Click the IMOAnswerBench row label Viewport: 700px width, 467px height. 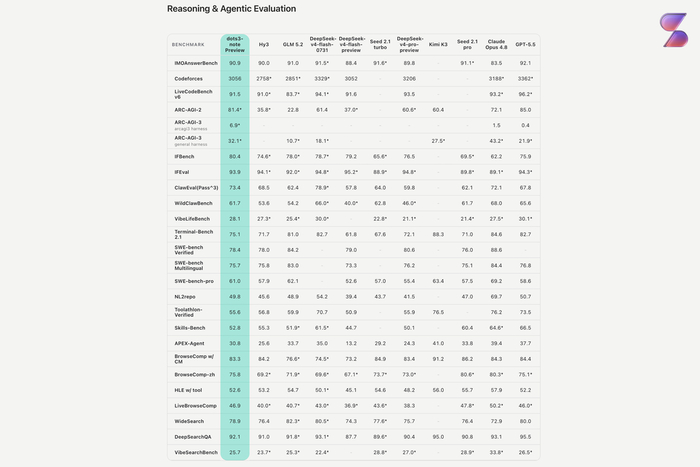point(196,63)
